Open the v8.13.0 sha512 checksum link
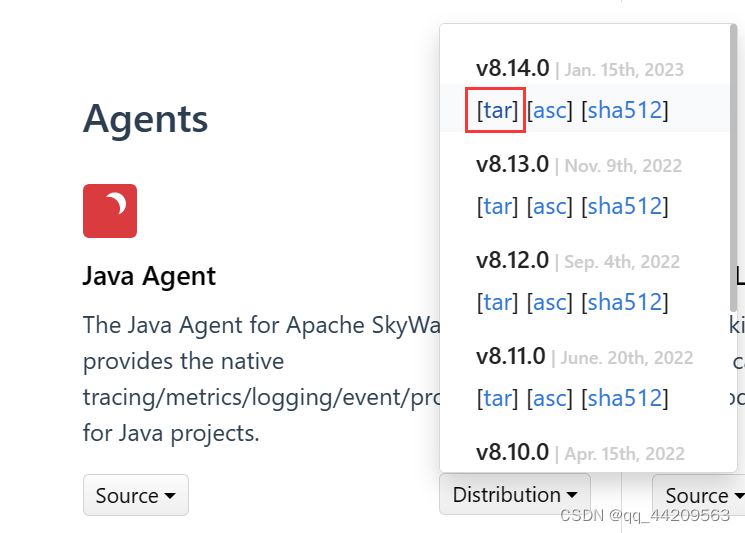Image resolution: width=745 pixels, height=533 pixels. [x=625, y=206]
